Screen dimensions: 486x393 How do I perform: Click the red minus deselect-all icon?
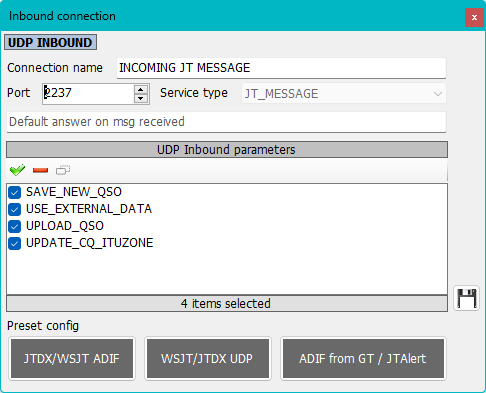[x=40, y=170]
